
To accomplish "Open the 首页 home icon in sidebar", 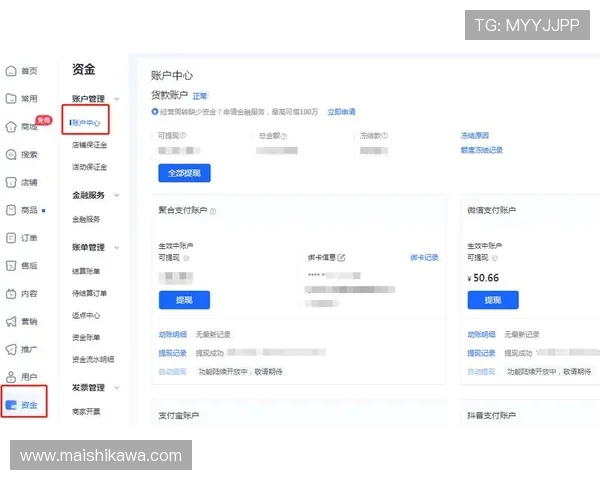I will 11,71.
